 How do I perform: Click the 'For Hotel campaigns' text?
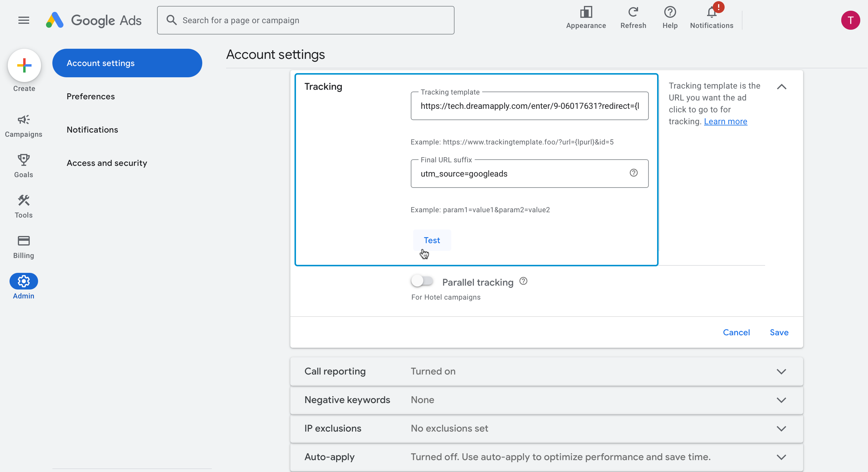tap(446, 297)
